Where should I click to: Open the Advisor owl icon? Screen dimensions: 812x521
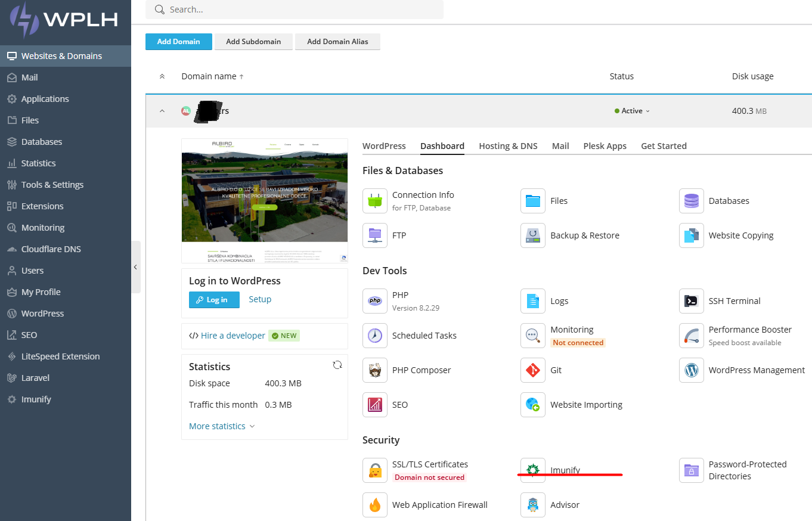click(x=533, y=505)
